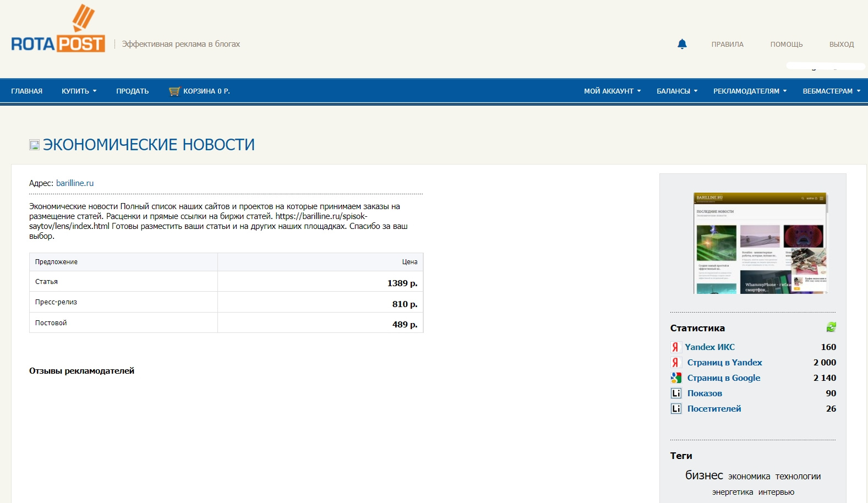Click the Страниц в Yandex value 2 000
Screen dimensions: 868x503
[x=825, y=363]
